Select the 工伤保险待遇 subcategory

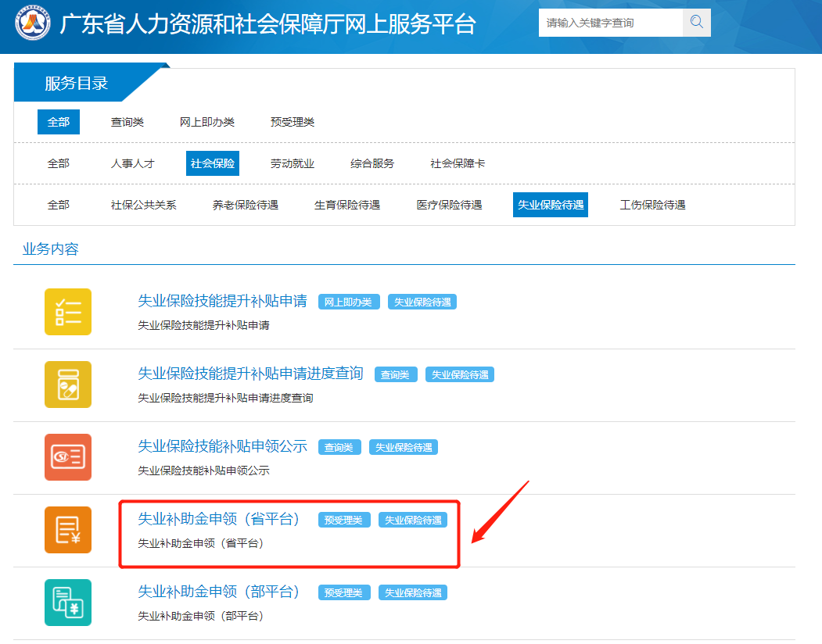(652, 205)
